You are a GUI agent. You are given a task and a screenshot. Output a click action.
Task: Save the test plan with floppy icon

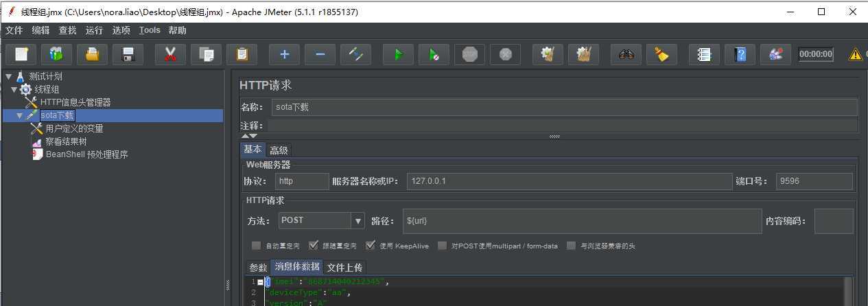coord(128,54)
